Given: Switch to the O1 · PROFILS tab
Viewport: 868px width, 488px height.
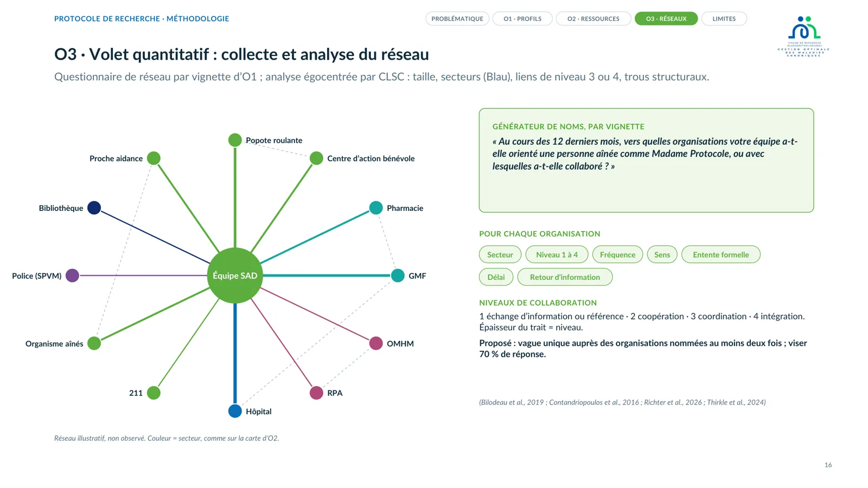Looking at the screenshot, I should click(522, 18).
